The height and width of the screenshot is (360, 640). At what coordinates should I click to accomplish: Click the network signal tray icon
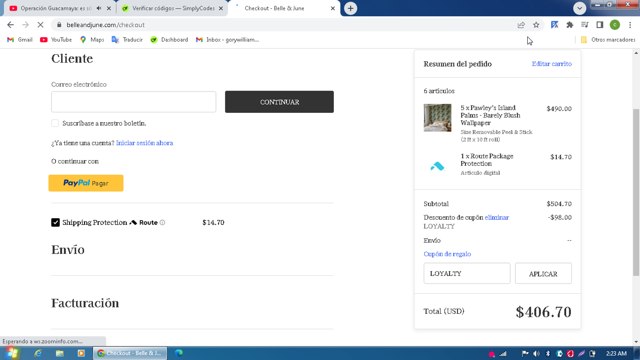coord(503,353)
